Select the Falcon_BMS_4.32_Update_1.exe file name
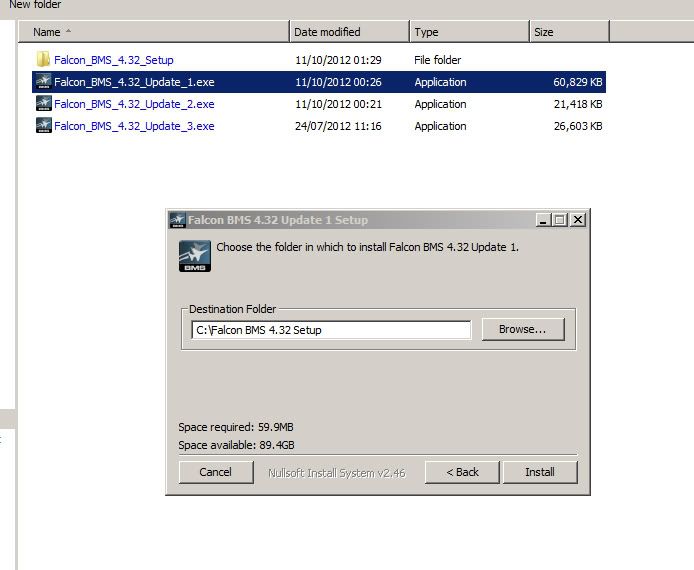Screen dimensions: 694x570 [x=134, y=82]
